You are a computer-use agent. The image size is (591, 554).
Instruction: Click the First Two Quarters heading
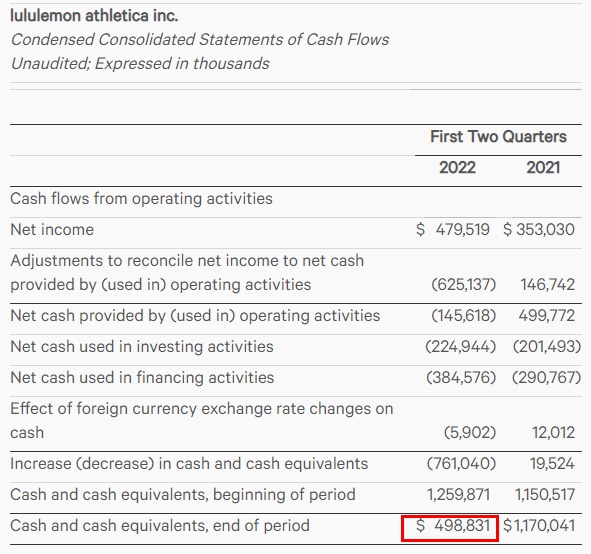pos(498,136)
